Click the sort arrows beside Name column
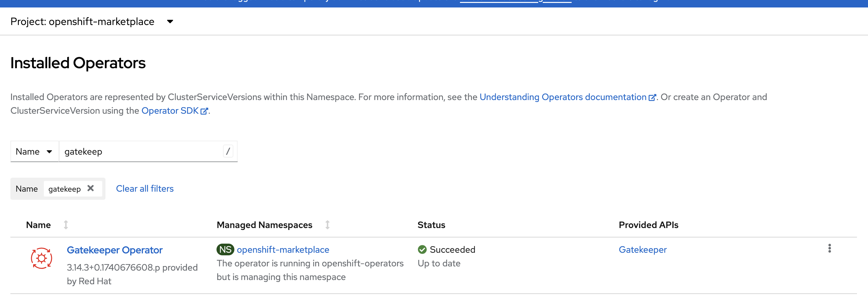Viewport: 868px width, 306px height. click(x=66, y=225)
